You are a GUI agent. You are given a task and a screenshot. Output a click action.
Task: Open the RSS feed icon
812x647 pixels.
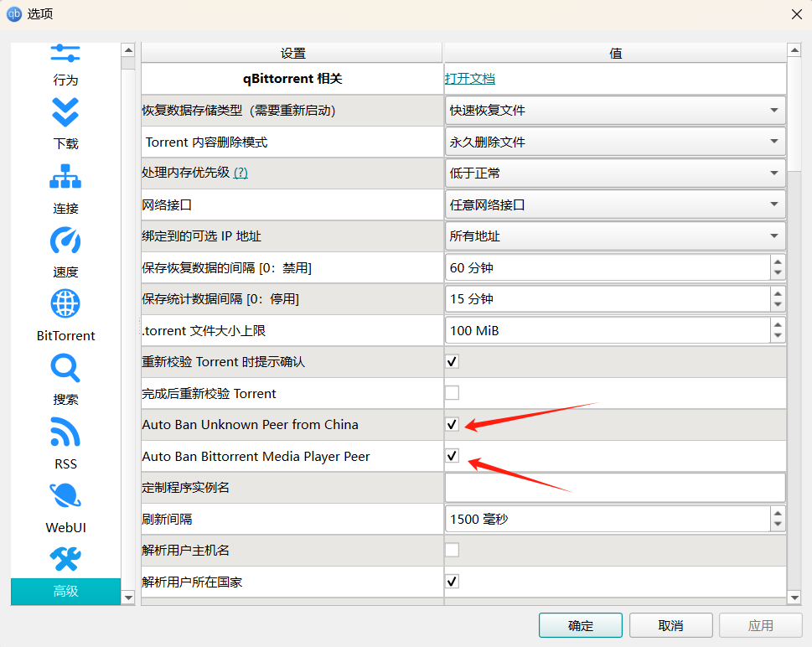pos(65,432)
